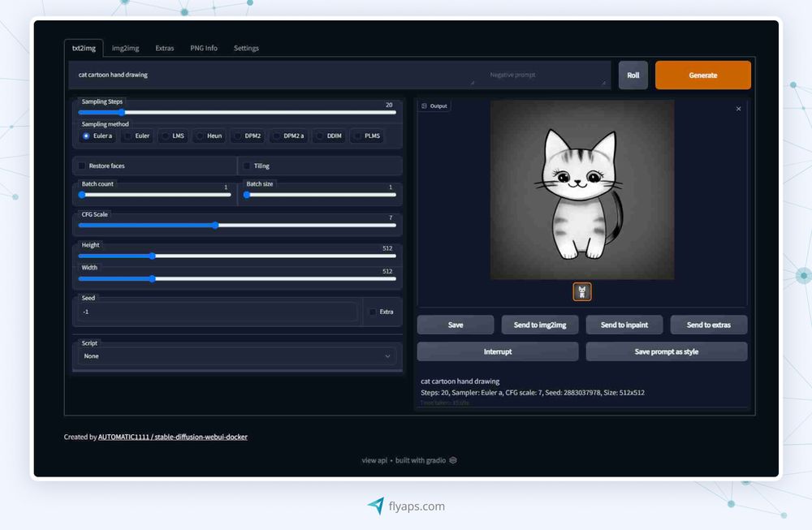
Task: Toggle the Tiling checkbox
Action: coord(247,166)
